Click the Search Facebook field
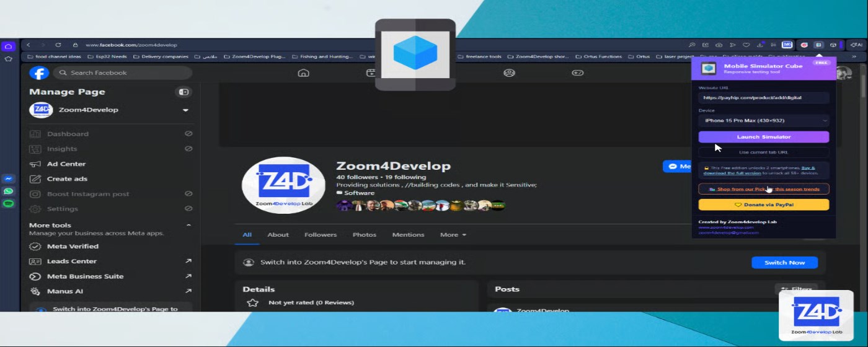The height and width of the screenshot is (347, 868). coord(123,73)
